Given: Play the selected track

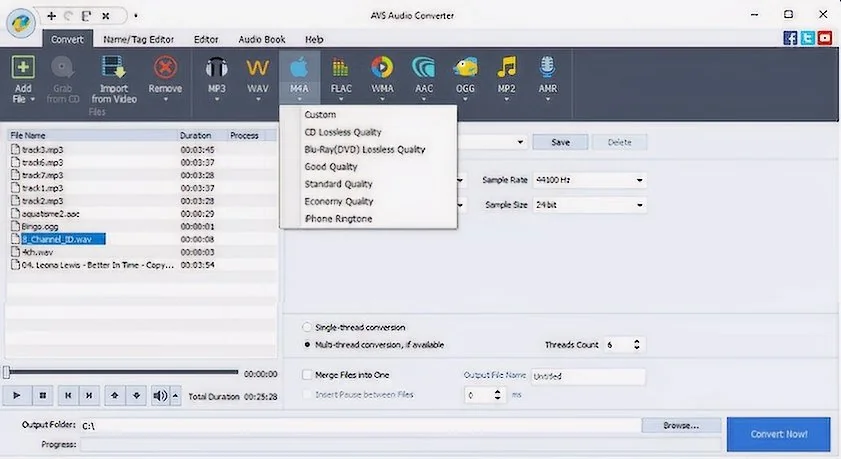Looking at the screenshot, I should point(17,396).
